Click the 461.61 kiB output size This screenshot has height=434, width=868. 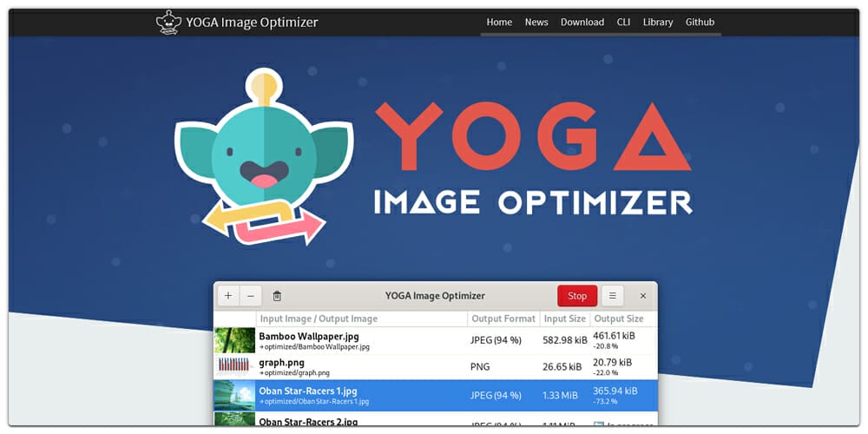coord(614,335)
